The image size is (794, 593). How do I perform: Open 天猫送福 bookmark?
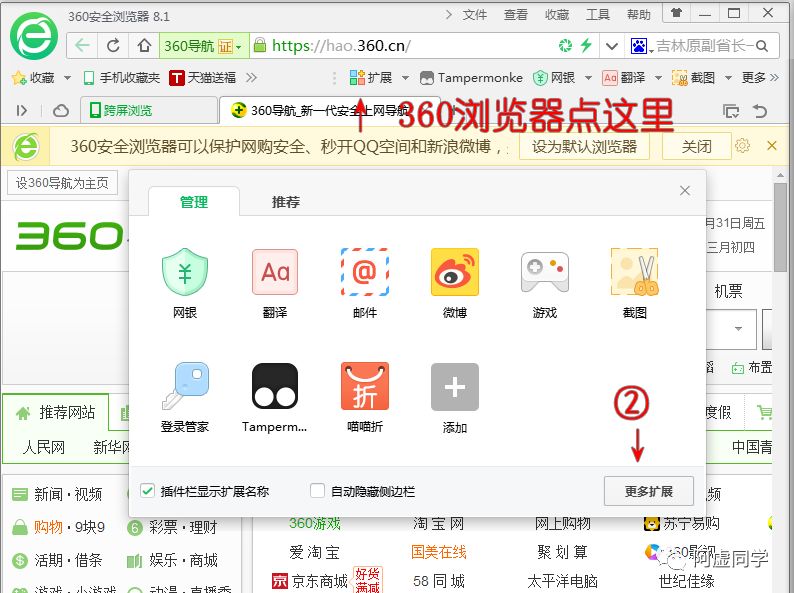click(x=203, y=77)
